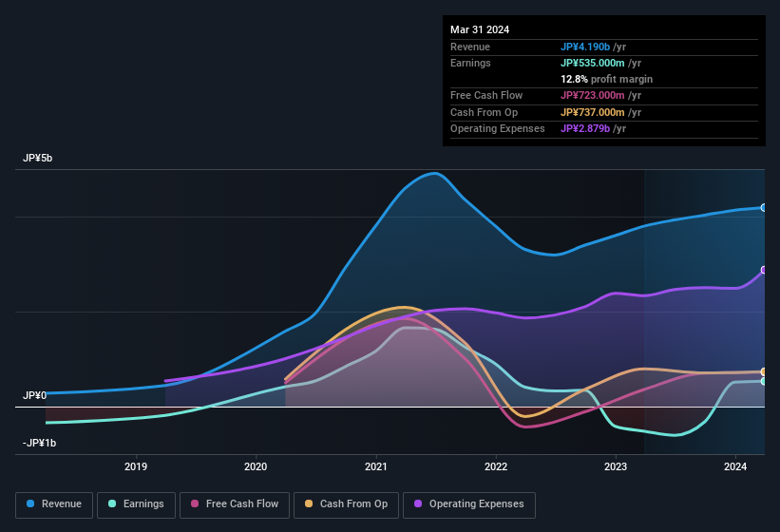Screen dimensions: 780x532
Task: Click the 2019 x-axis label
Action: (136, 466)
